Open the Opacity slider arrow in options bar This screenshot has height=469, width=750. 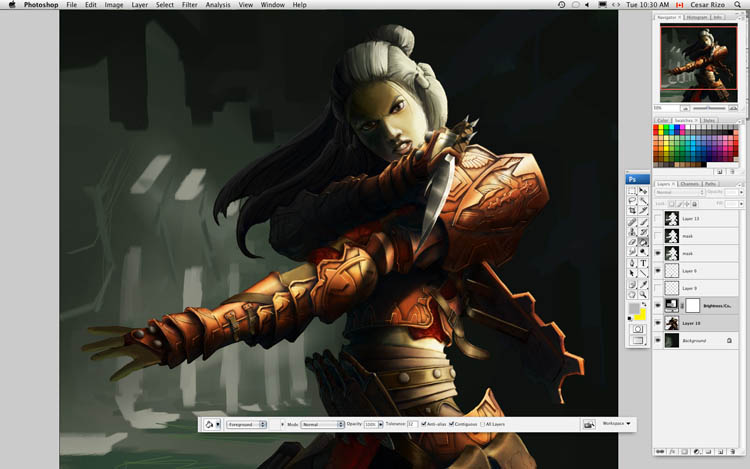[x=381, y=425]
